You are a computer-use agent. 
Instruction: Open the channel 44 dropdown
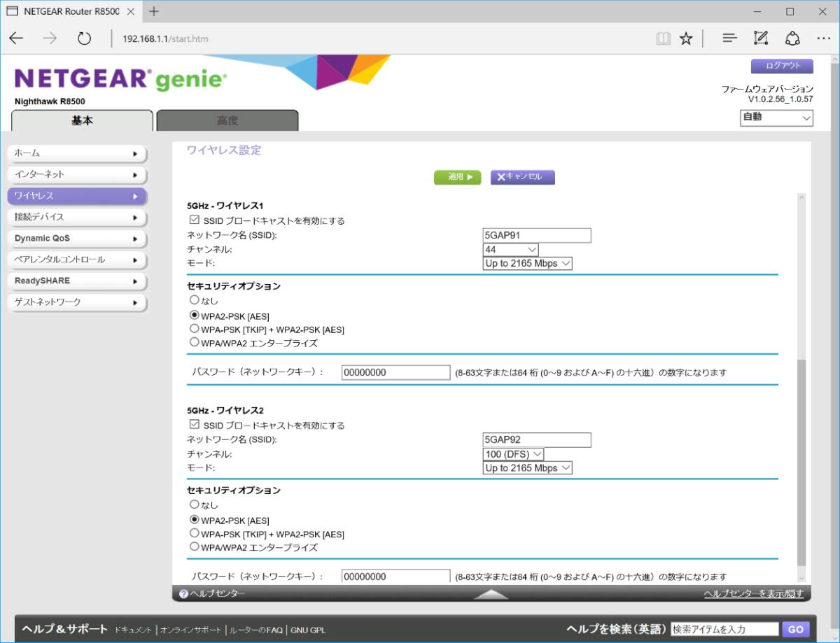[510, 250]
